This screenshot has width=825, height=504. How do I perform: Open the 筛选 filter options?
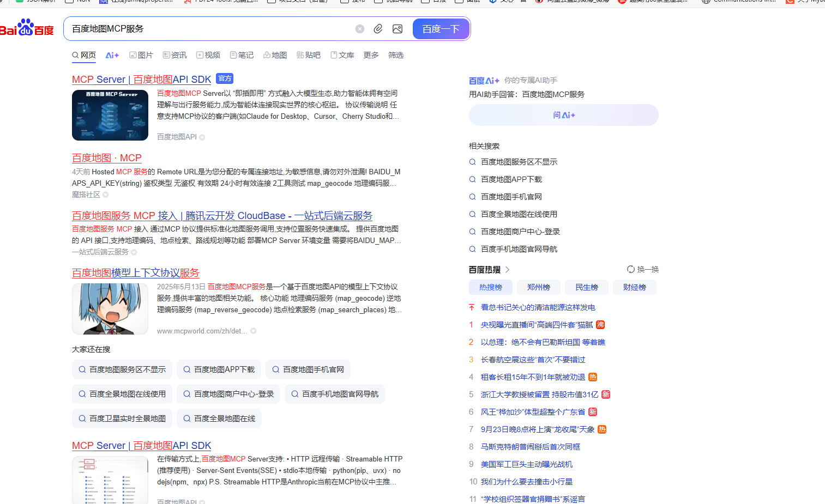(396, 55)
